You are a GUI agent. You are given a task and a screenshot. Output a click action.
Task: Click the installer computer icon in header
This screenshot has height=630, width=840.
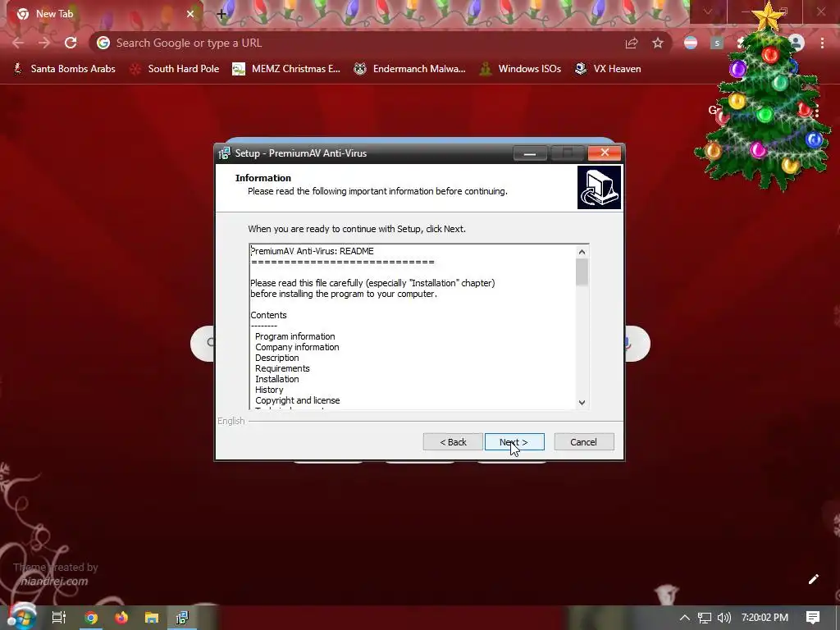599,187
